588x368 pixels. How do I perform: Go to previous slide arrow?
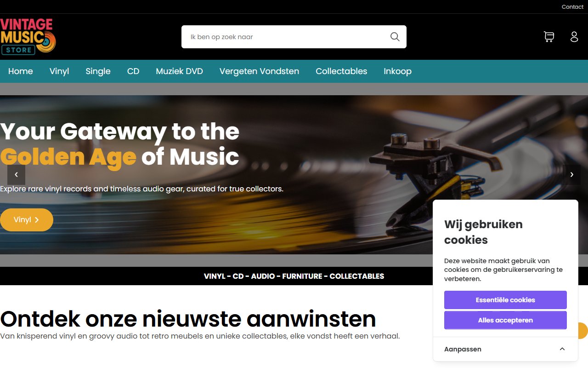click(x=16, y=175)
